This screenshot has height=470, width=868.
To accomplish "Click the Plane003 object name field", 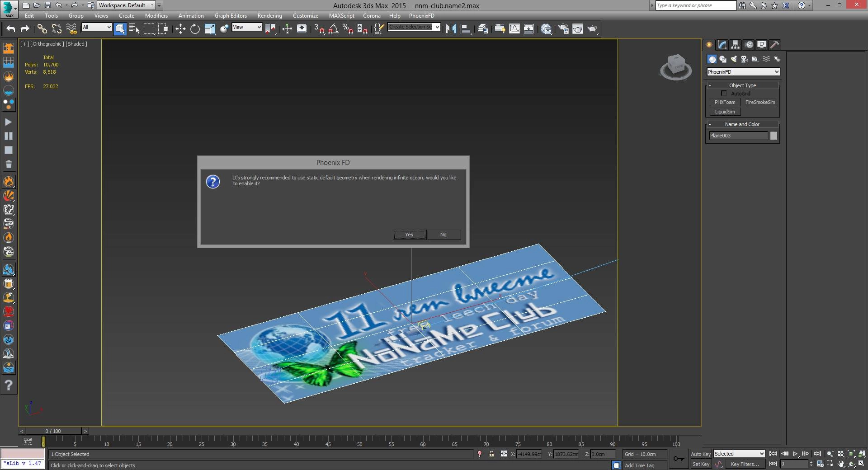I will tap(738, 136).
